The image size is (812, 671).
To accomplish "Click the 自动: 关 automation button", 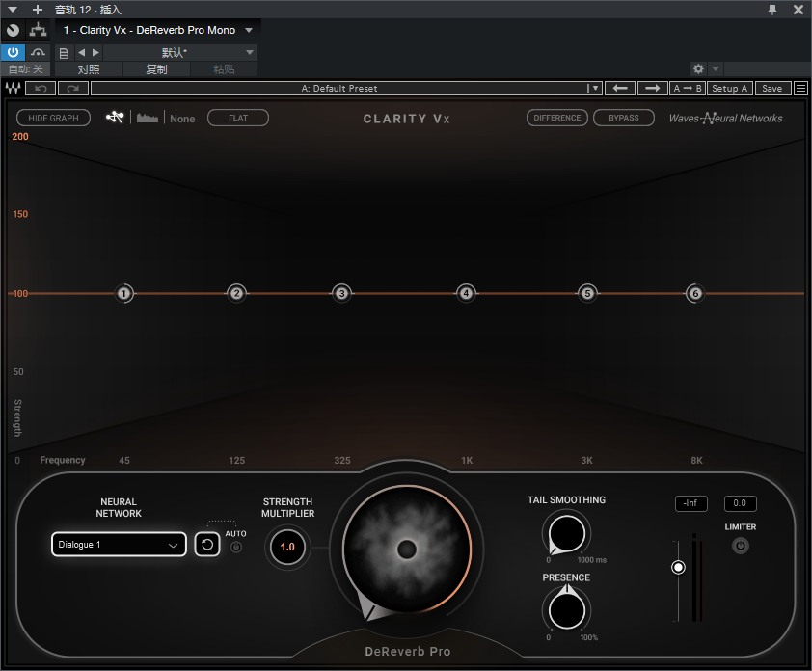I will [25, 69].
